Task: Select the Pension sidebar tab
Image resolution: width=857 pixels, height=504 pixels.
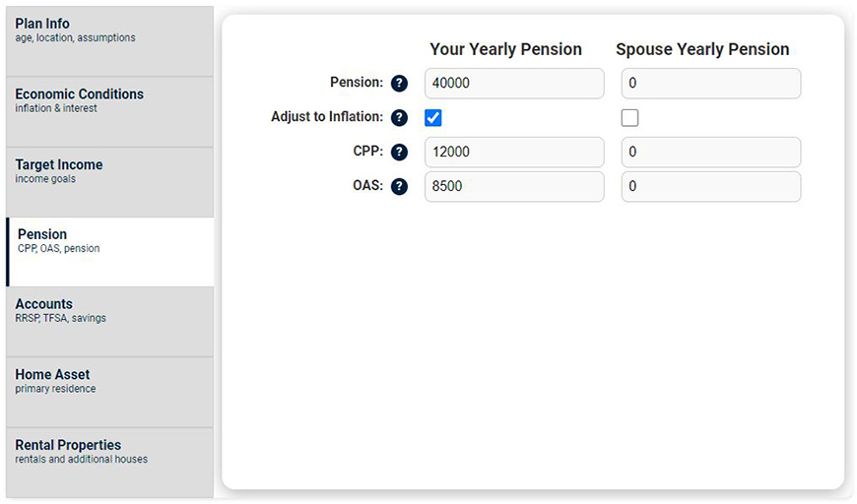Action: [110, 252]
